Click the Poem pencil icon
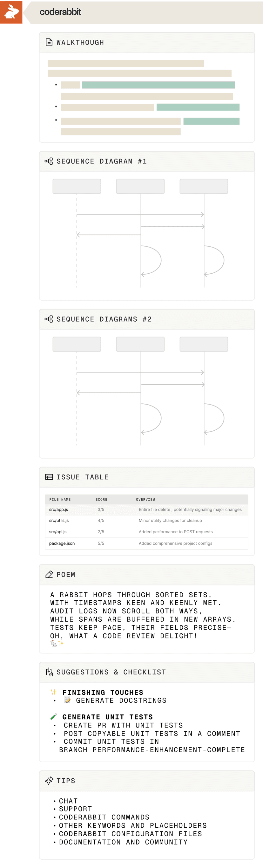The height and width of the screenshot is (868, 263). point(49,574)
